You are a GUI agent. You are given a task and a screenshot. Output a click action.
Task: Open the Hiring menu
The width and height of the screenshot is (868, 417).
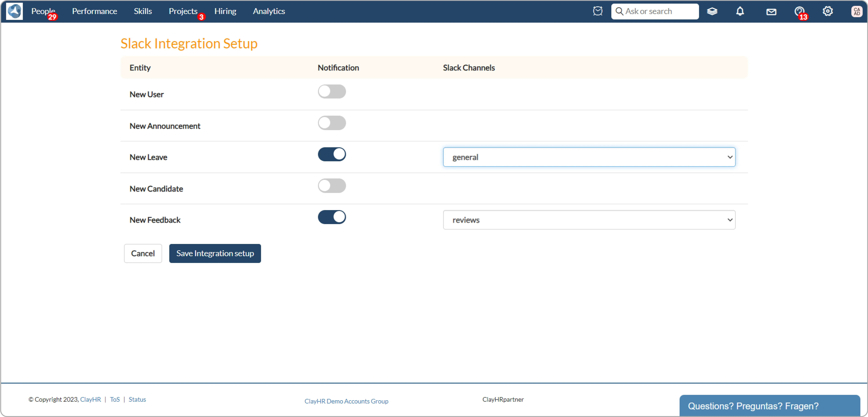click(x=225, y=11)
